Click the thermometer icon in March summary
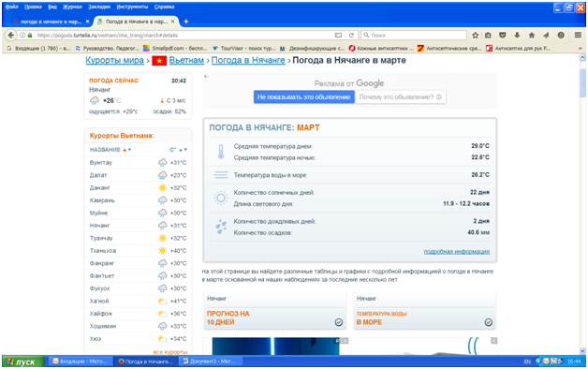The height and width of the screenshot is (369, 588). pos(221,152)
